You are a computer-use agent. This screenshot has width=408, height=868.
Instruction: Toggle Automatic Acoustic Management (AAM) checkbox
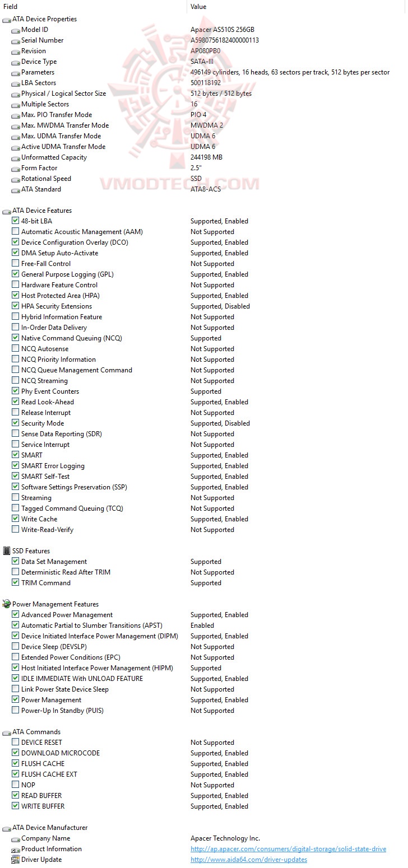click(x=16, y=232)
